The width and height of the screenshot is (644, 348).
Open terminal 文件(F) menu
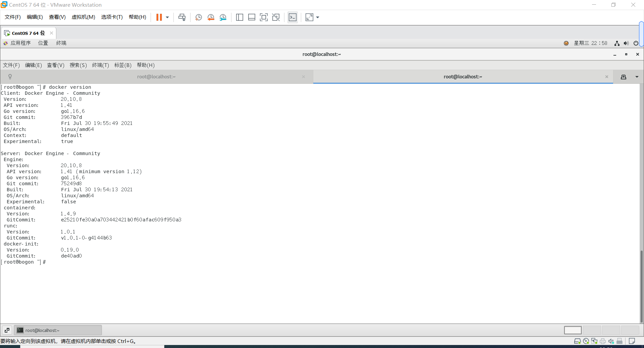(x=11, y=65)
